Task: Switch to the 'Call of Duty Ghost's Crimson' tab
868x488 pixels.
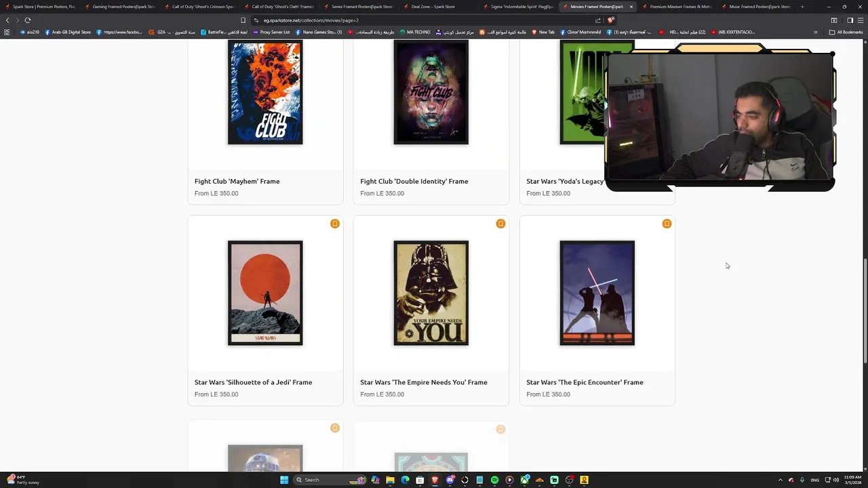Action: (200, 7)
